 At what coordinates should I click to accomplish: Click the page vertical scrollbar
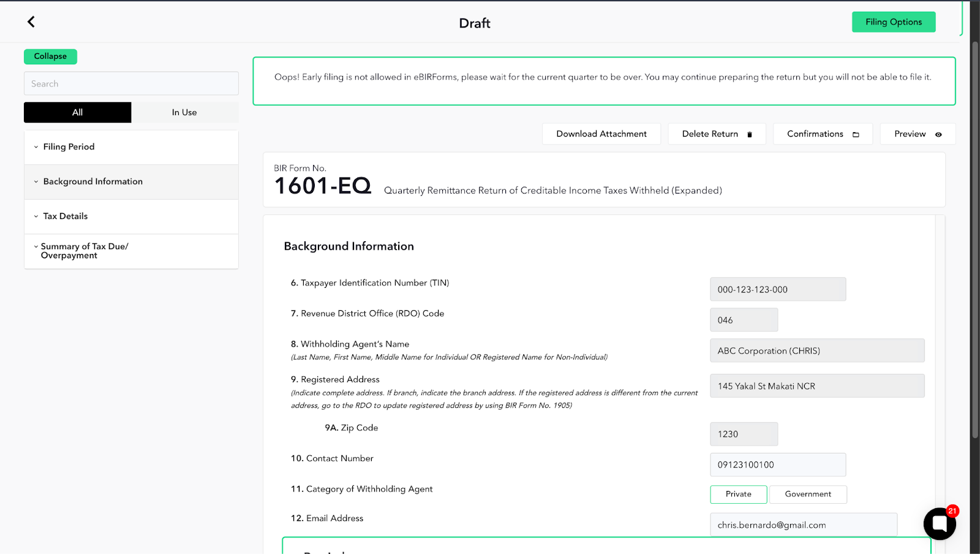pos(974,239)
